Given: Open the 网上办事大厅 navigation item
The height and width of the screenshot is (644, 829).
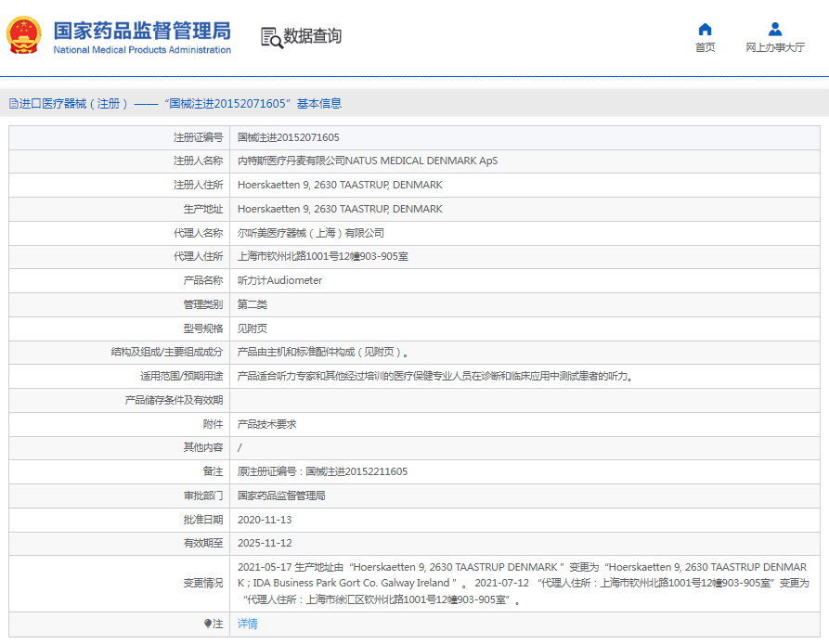Looking at the screenshot, I should (775, 47).
